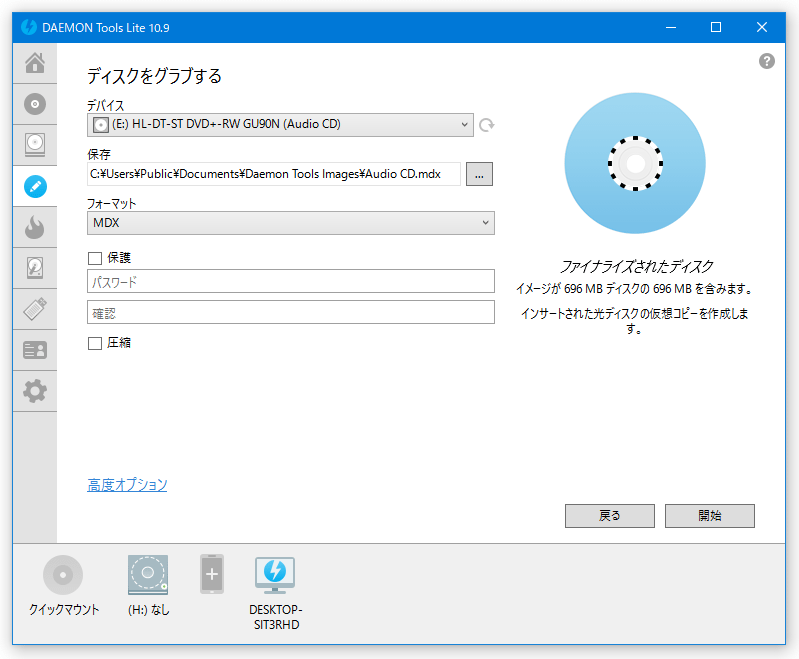Select the DESKTOP-SIT3RHD computer icon

(275, 575)
